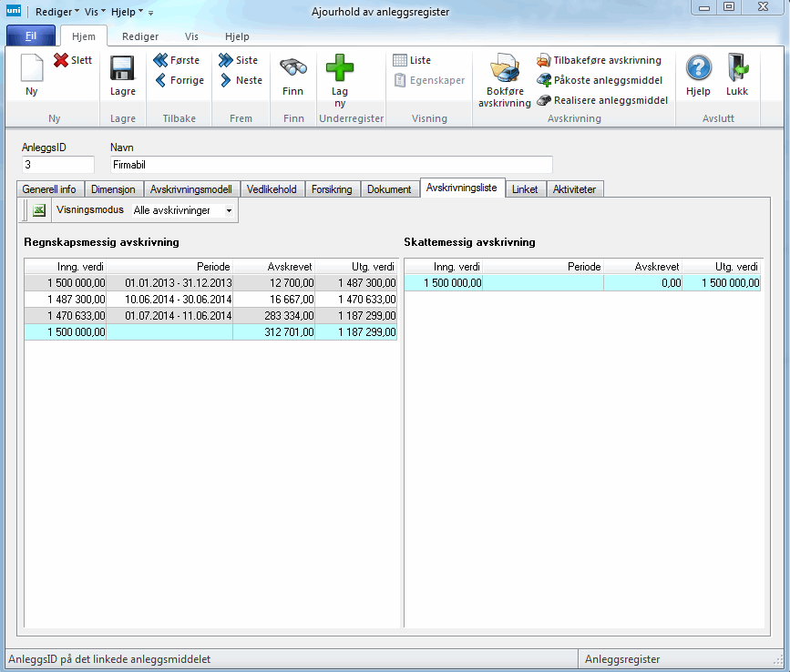Click the Navn input field
This screenshot has height=672, width=790.
click(331, 165)
